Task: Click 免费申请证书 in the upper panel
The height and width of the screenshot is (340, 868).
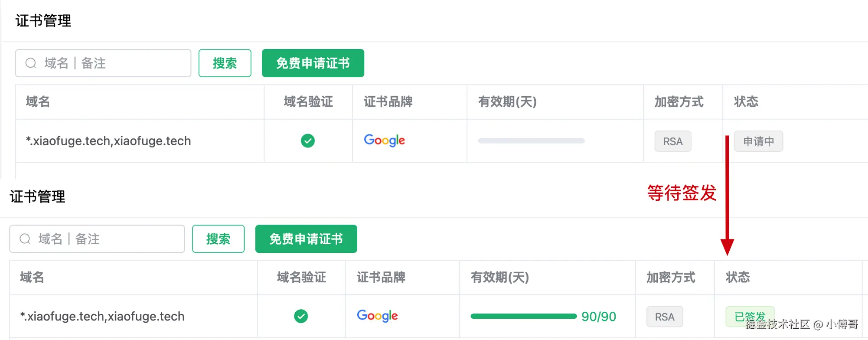Action: (313, 63)
